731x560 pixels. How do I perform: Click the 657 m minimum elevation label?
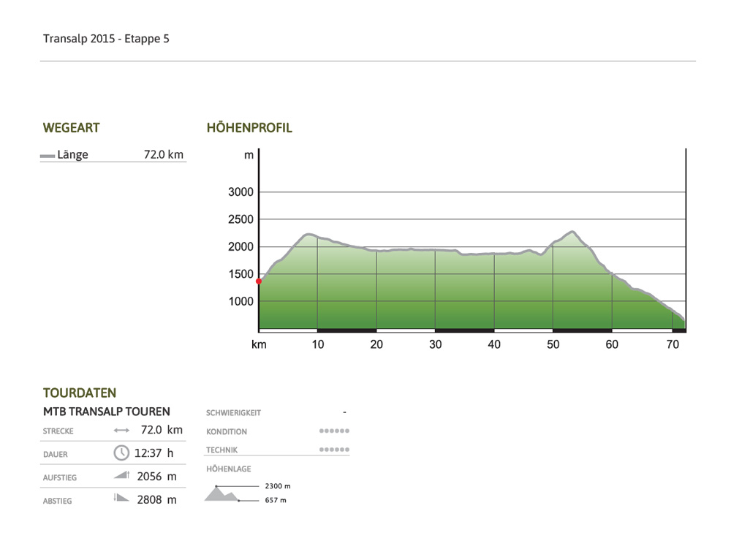coord(275,501)
